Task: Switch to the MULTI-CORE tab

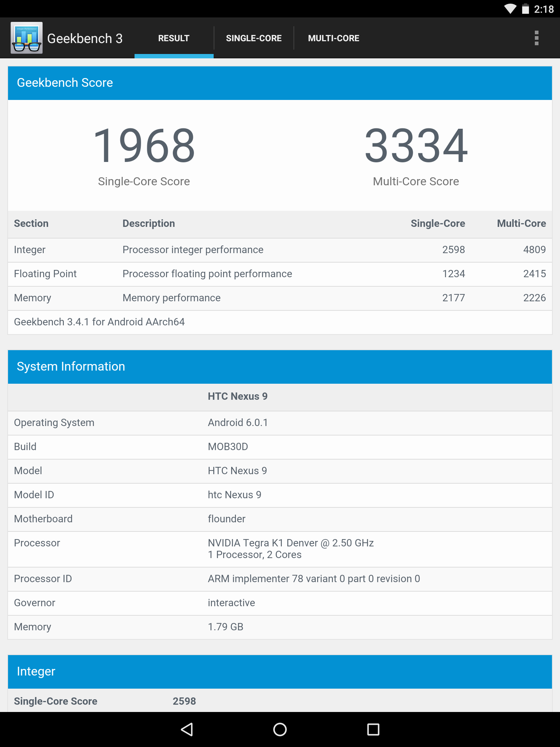Action: click(334, 38)
